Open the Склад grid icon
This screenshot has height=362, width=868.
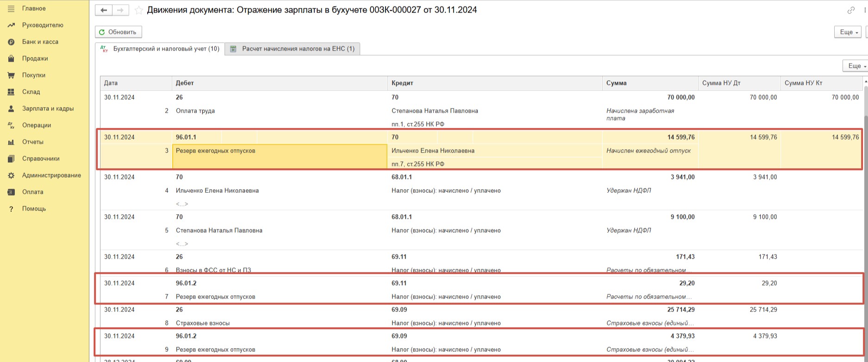click(x=11, y=92)
